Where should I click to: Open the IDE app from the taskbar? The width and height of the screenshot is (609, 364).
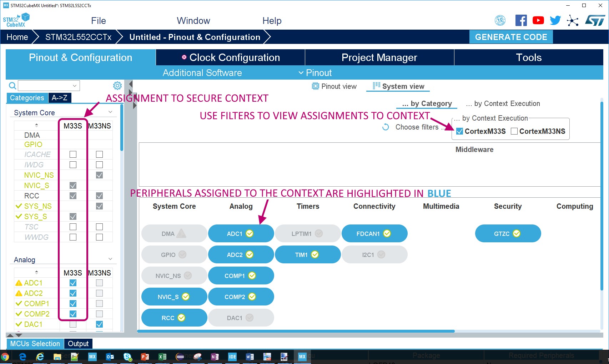point(232,357)
